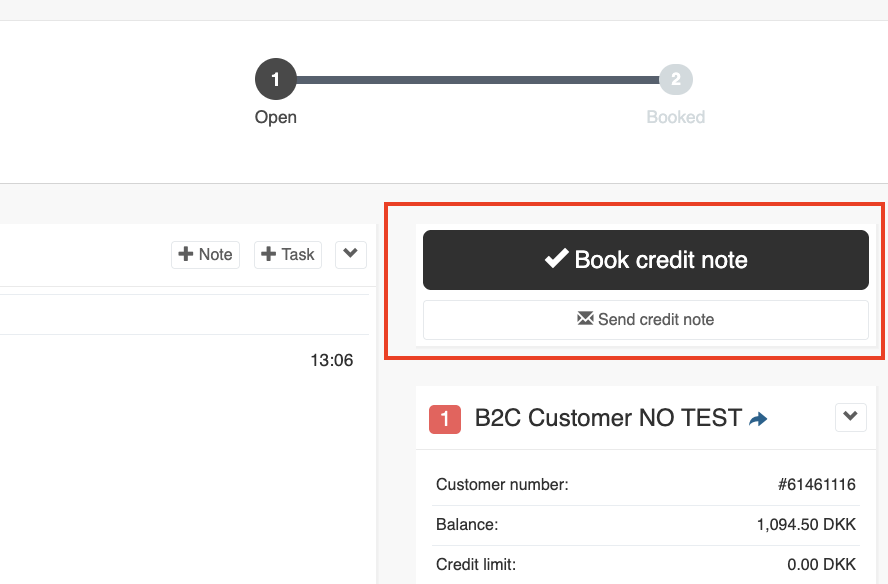Screen dimensions: 888x584
Task: Open B2C Customer NO TEST title
Action: (x=608, y=418)
